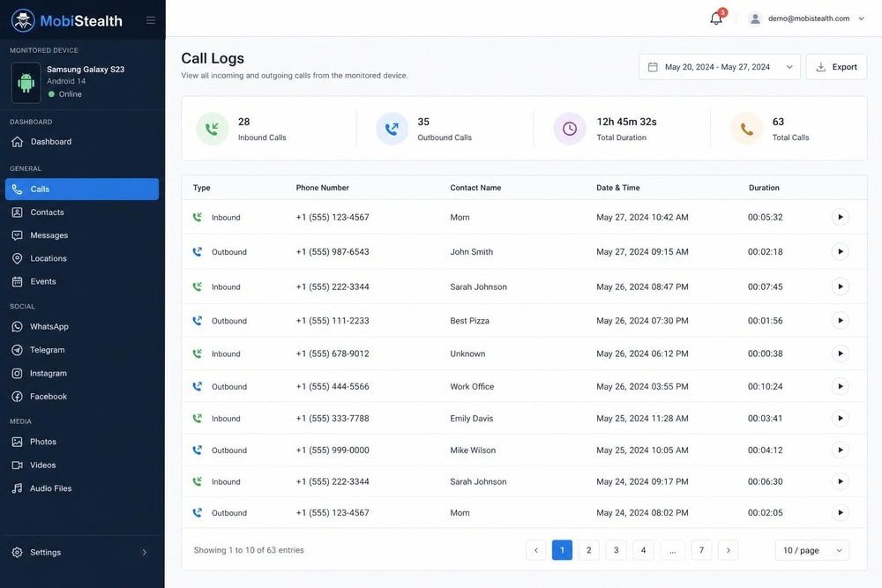Play recording of Emily Davis call
This screenshot has width=882, height=588.
coord(840,418)
